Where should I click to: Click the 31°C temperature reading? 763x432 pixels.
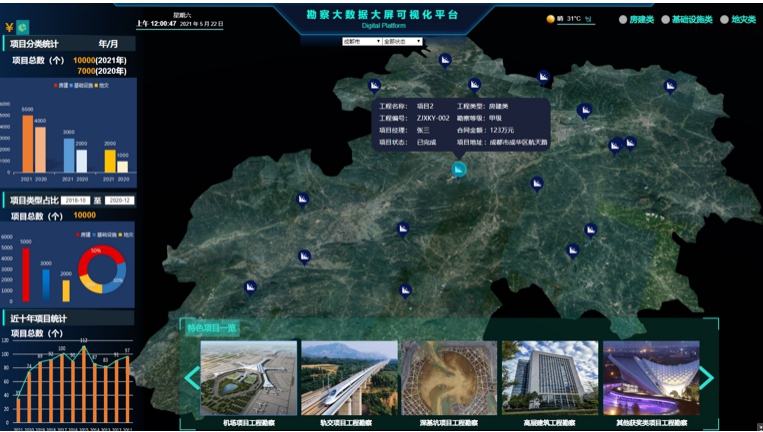[x=573, y=19]
